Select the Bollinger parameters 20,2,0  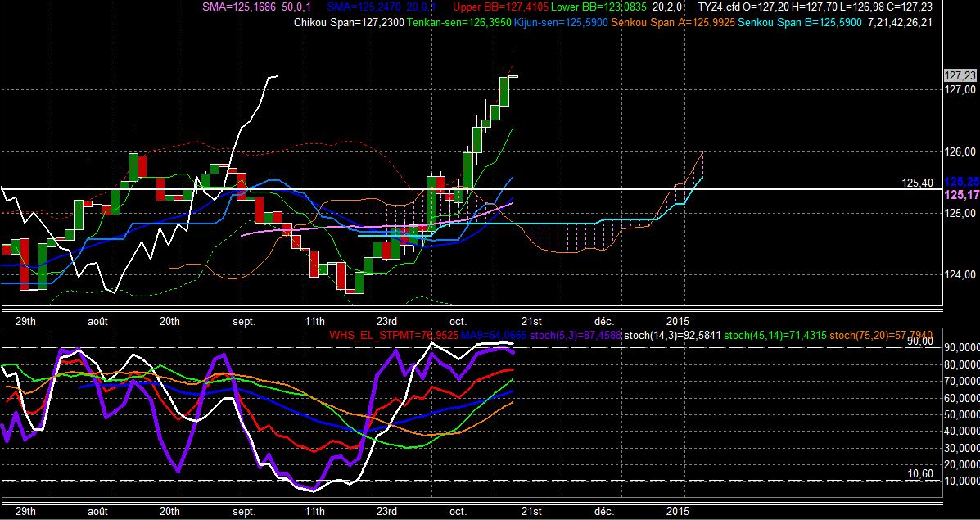click(666, 7)
